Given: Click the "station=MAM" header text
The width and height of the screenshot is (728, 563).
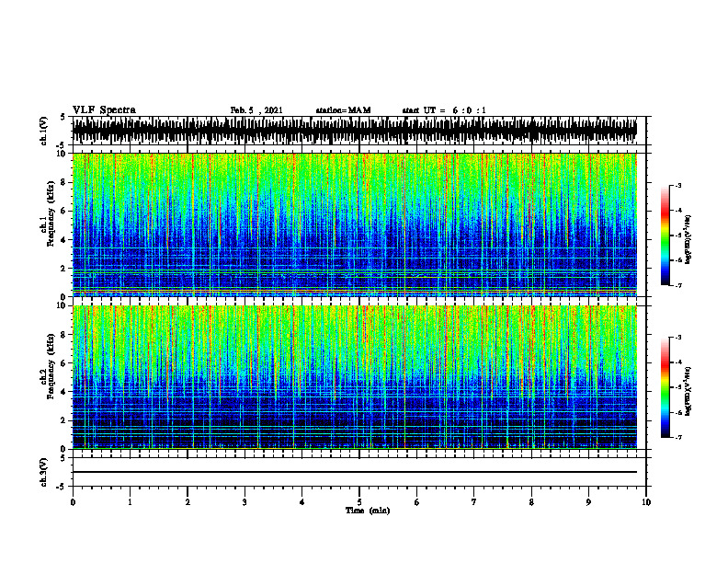Looking at the screenshot, I should point(343,110).
